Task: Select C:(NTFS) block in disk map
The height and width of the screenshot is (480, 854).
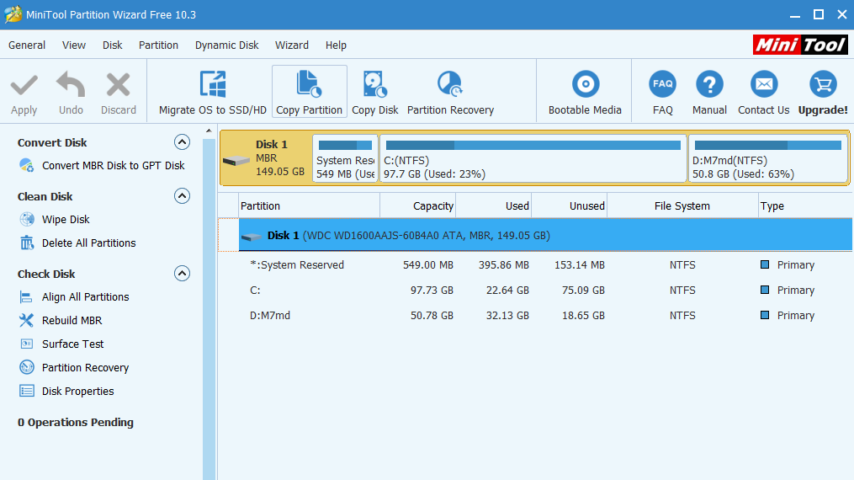Action: pos(533,159)
